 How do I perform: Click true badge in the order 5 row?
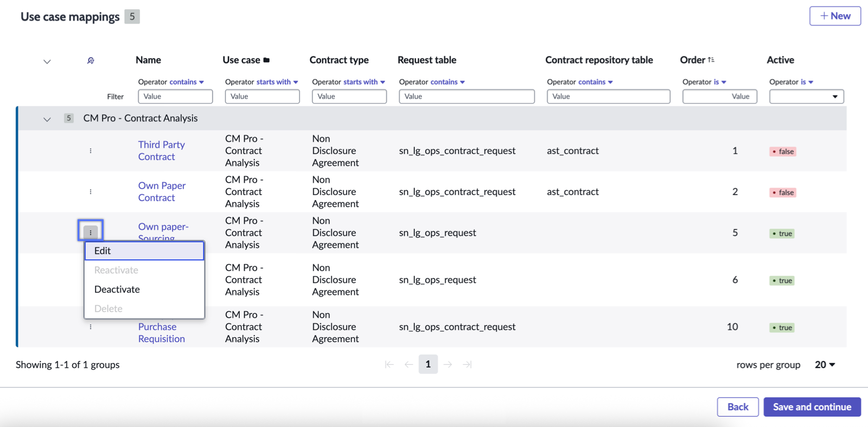tap(782, 234)
